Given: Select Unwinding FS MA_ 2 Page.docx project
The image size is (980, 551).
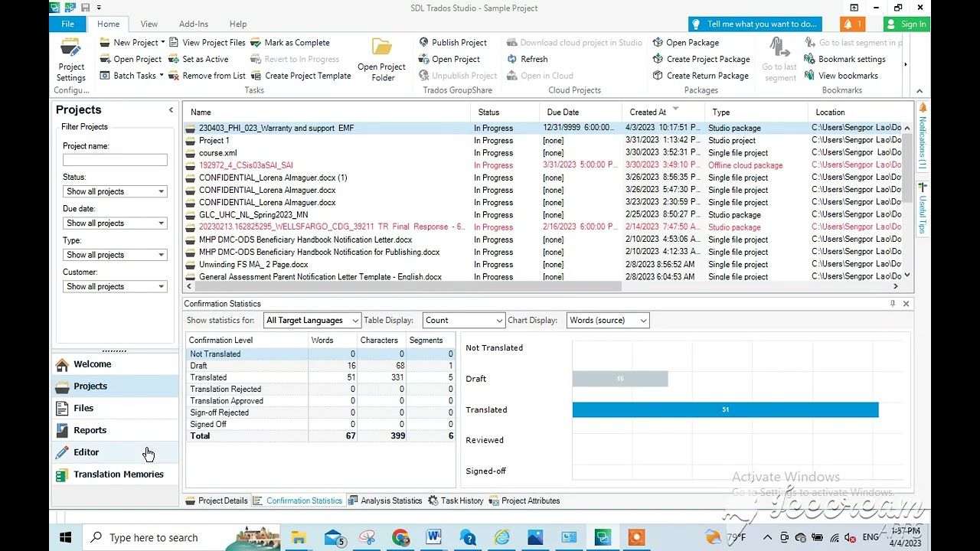Looking at the screenshot, I should pos(253,265).
